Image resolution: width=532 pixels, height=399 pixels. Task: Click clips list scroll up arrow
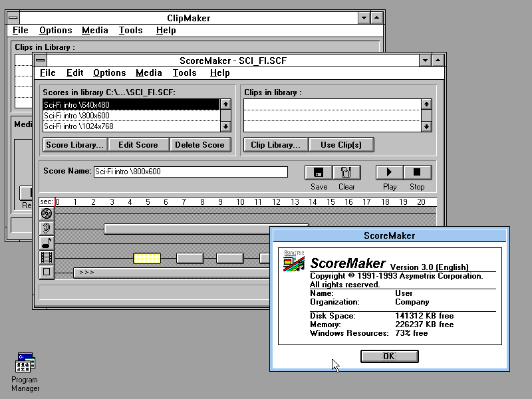click(x=426, y=104)
